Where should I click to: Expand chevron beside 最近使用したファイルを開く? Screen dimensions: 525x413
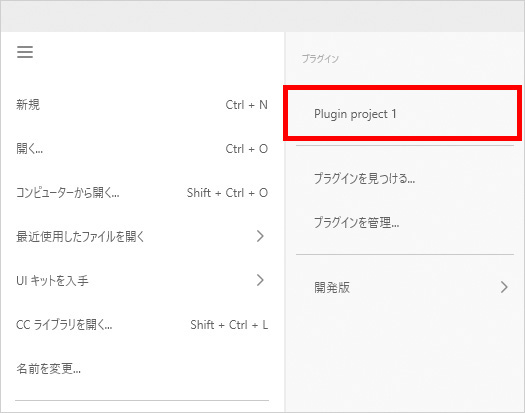pos(260,236)
